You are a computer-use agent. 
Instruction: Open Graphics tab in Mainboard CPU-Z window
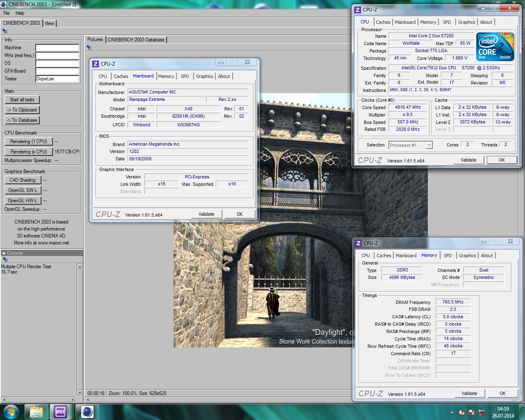[x=205, y=76]
